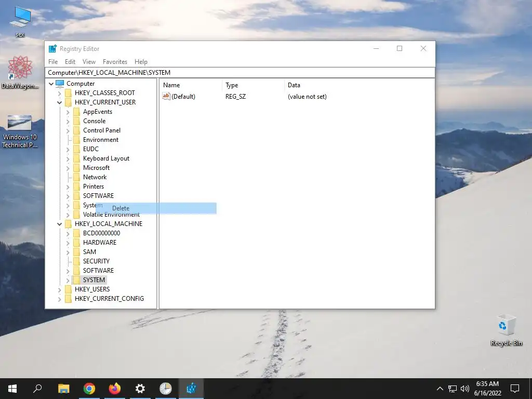Open Settings gear on taskbar
This screenshot has width=532, height=399.
pyautogui.click(x=140, y=389)
